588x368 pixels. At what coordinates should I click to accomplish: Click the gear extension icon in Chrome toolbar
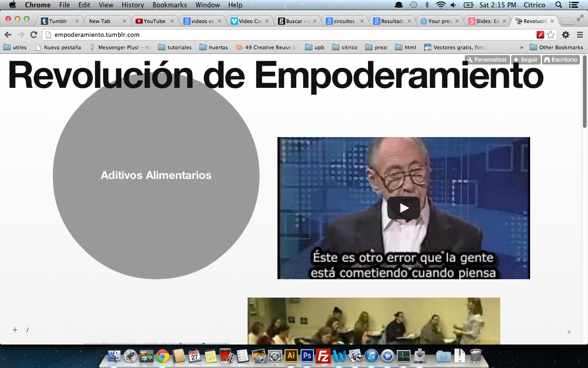565,35
